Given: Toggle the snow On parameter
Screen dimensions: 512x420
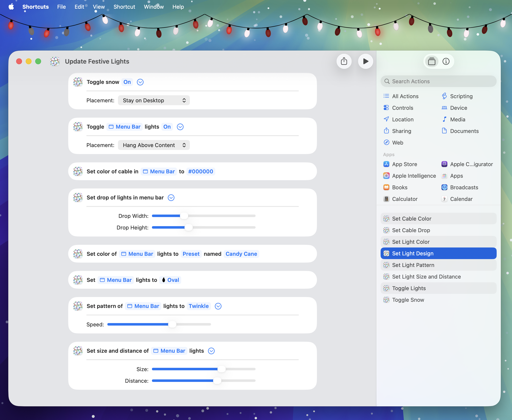Looking at the screenshot, I should point(127,82).
